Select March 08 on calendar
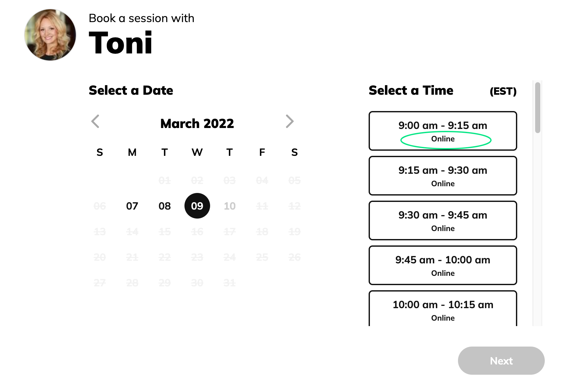This screenshot has height=384, width=588. click(165, 206)
